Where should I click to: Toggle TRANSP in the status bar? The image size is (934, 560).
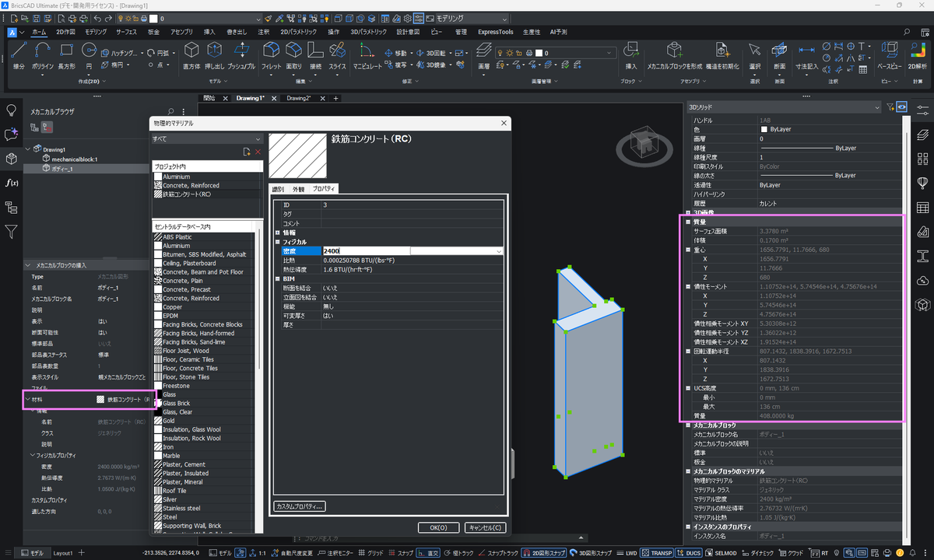(x=657, y=553)
